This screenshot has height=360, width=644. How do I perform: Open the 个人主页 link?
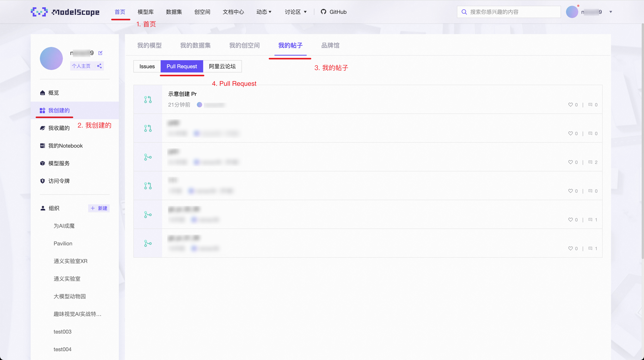(x=81, y=66)
